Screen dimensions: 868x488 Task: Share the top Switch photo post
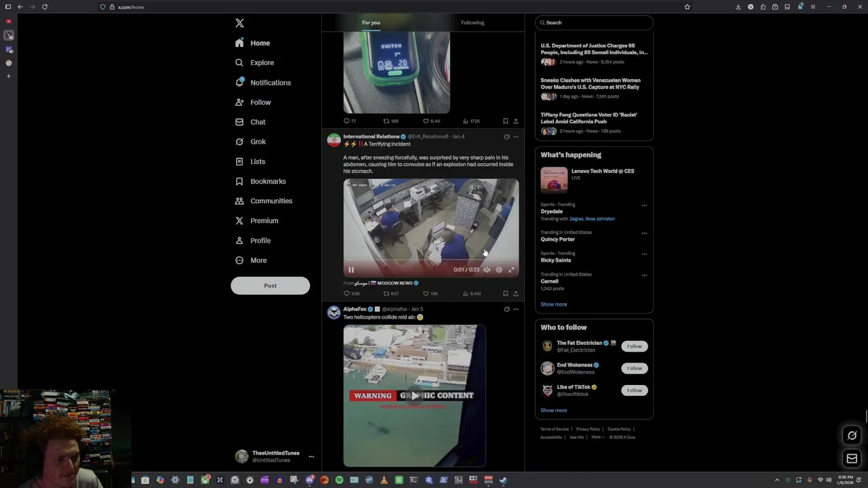point(515,121)
